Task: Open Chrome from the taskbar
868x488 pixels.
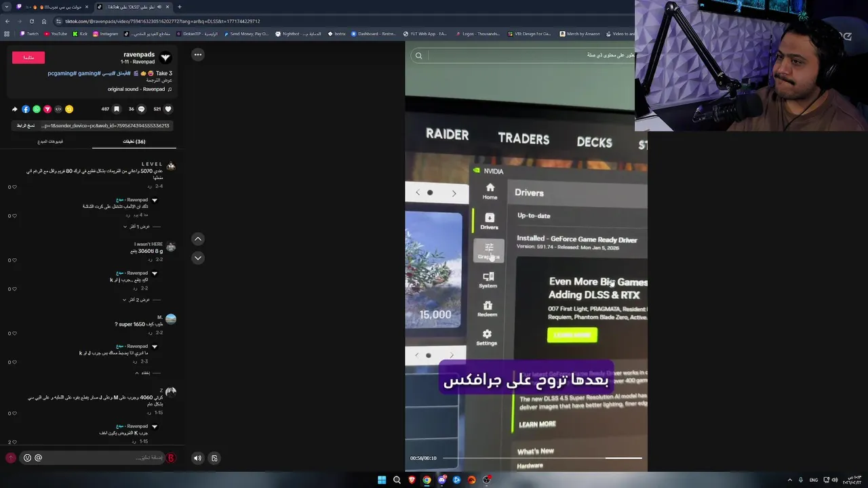Action: (427, 480)
